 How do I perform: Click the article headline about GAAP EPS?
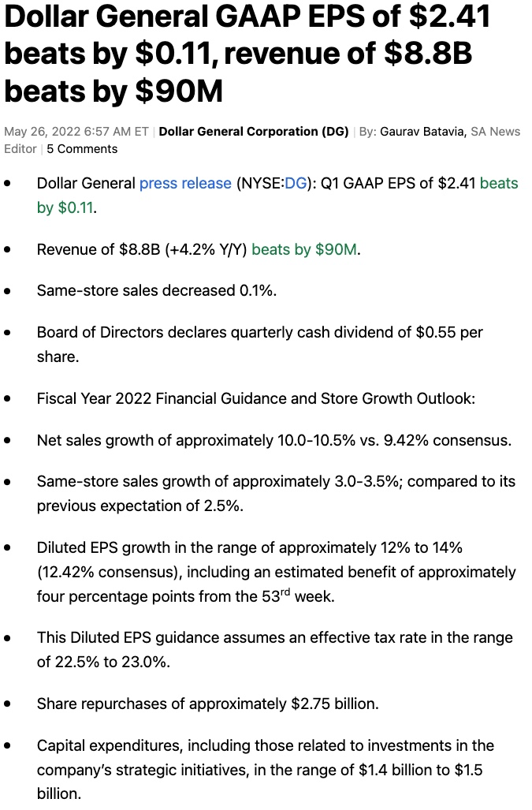pos(247,54)
